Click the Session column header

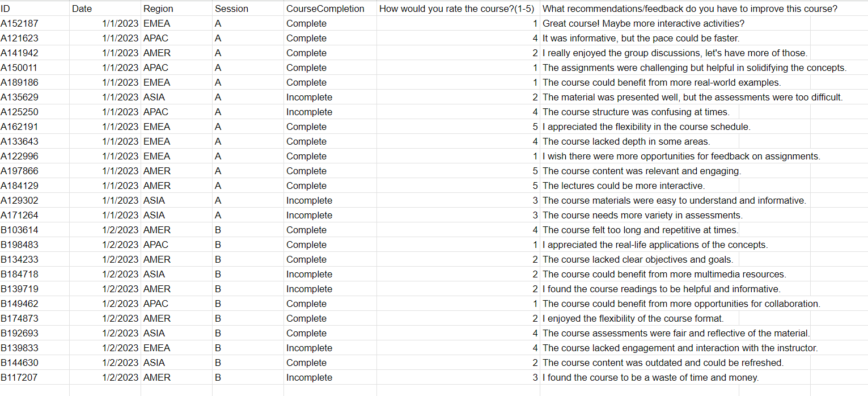pyautogui.click(x=247, y=9)
